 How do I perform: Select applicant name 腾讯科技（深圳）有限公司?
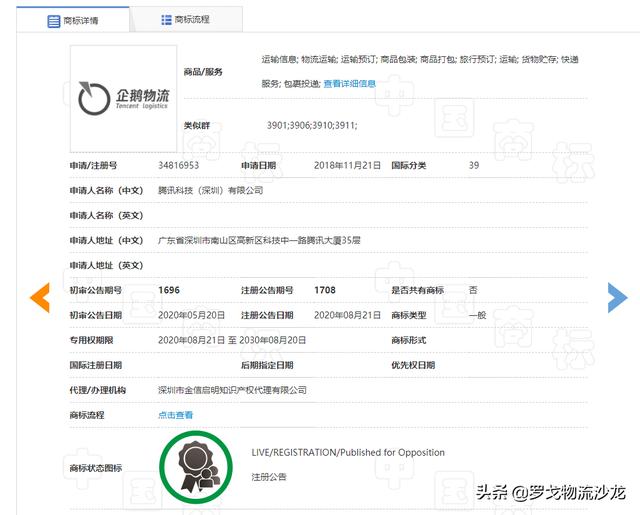point(211,190)
